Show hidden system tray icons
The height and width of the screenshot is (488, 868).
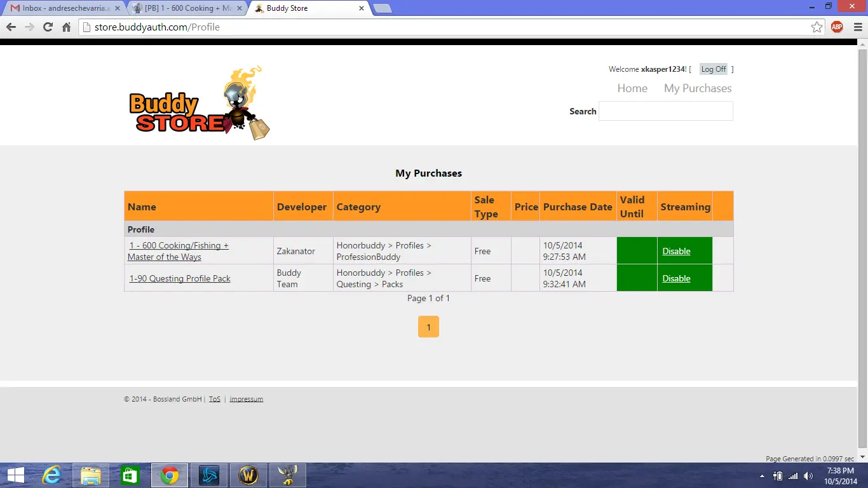762,476
